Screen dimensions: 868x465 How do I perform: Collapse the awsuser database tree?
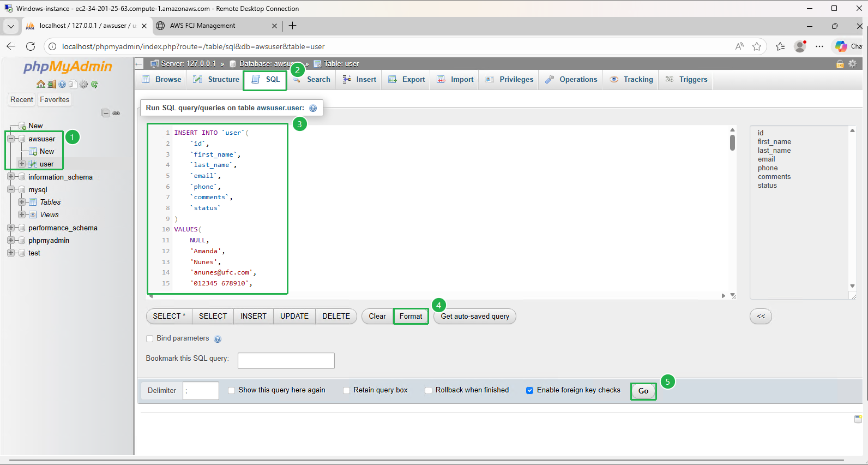[10, 139]
